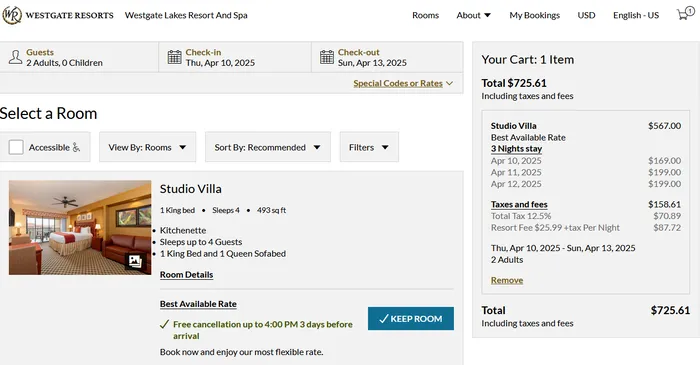
Task: Click the Resort Fee $25.99 +tax Per Night line
Action: [x=586, y=228]
